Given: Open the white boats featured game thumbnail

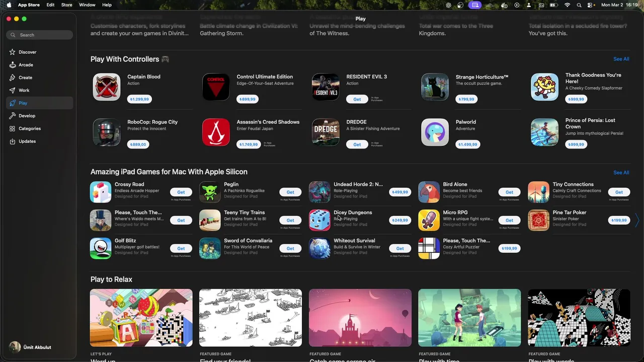Looking at the screenshot, I should tap(251, 318).
